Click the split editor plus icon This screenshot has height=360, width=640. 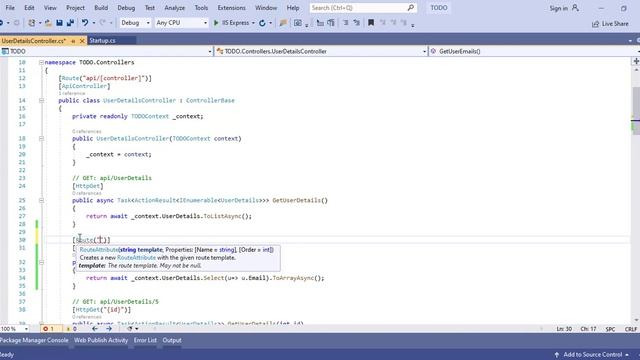tap(636, 61)
